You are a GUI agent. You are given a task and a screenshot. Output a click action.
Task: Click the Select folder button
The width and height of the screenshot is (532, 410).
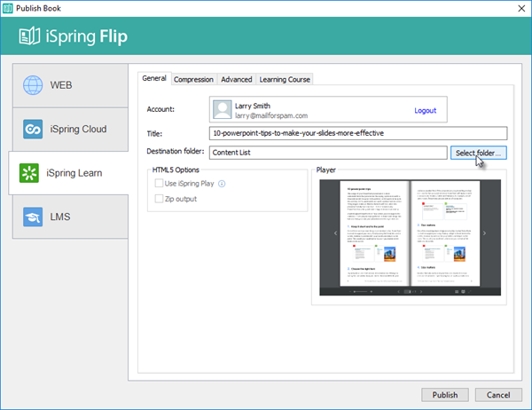coord(479,153)
